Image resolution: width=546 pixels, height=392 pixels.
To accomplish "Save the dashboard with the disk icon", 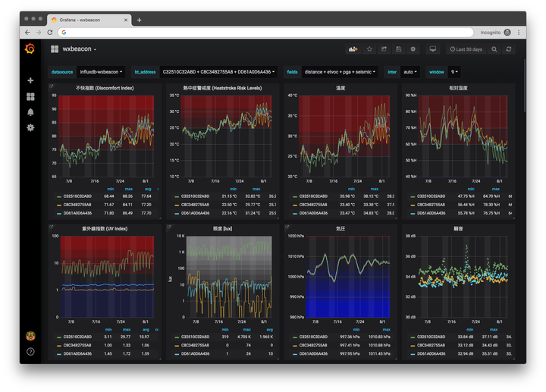I will point(398,49).
